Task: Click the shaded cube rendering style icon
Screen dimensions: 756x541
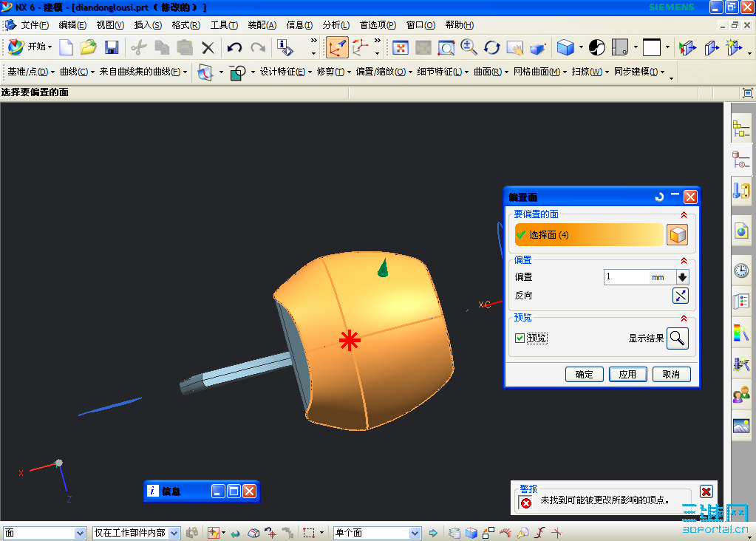Action: click(565, 47)
